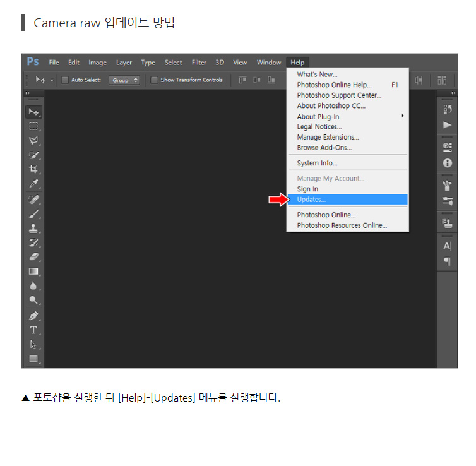476x466 pixels.
Task: Enable the Auto-Select checkbox
Action: pos(65,80)
